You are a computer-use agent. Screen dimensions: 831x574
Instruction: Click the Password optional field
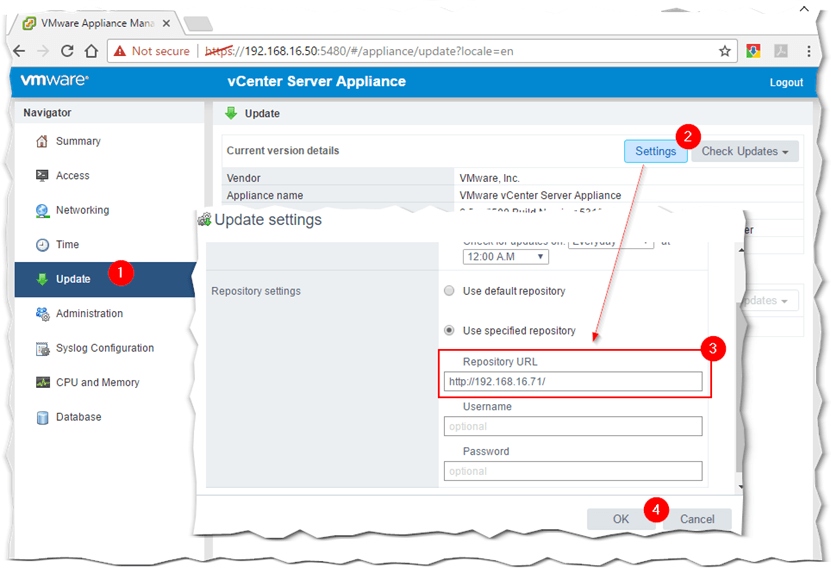click(573, 471)
